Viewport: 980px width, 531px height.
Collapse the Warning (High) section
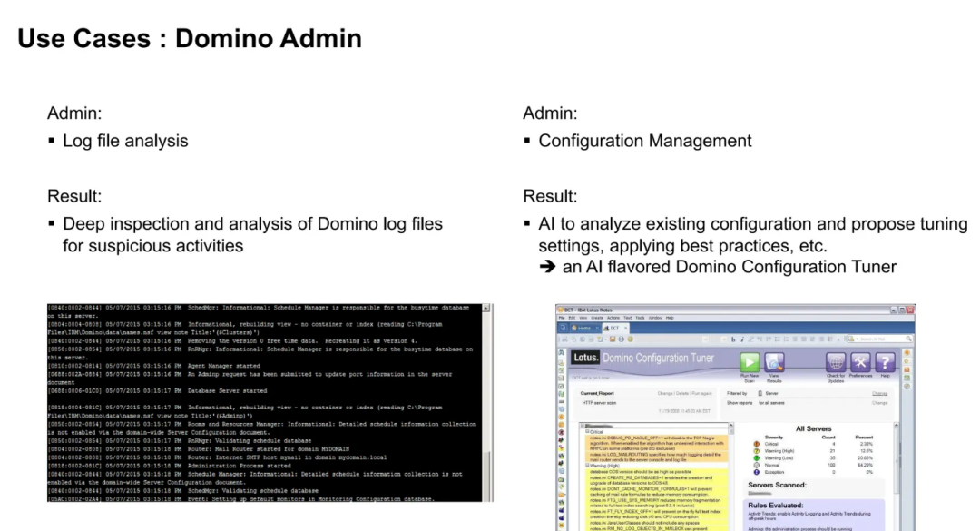587,466
